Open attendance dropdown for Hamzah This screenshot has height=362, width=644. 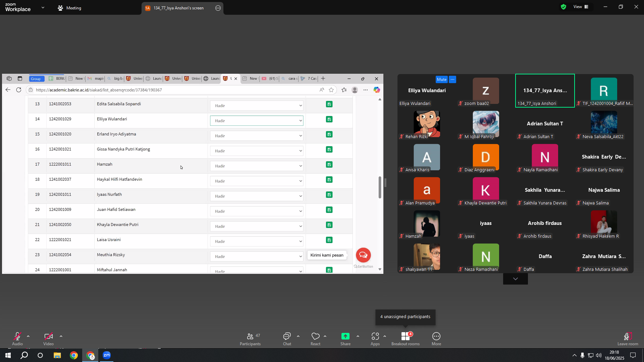pyautogui.click(x=257, y=166)
